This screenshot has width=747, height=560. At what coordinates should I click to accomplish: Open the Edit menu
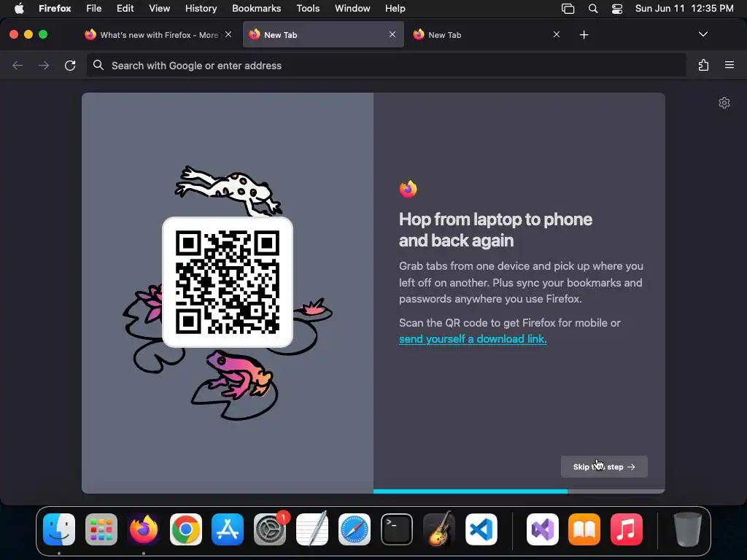point(125,8)
